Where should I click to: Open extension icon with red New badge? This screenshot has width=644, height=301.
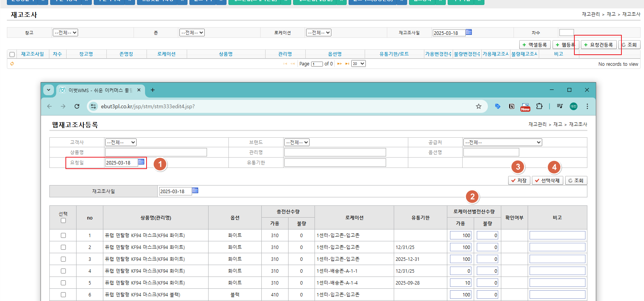(x=525, y=107)
